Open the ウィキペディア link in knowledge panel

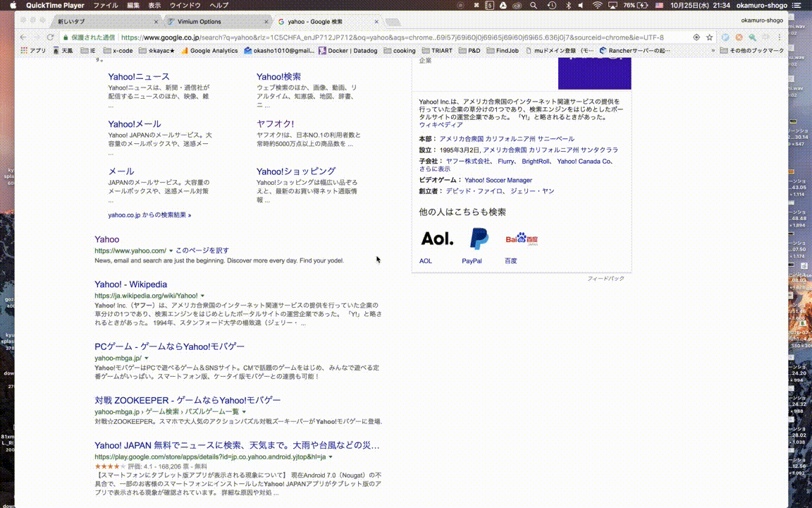(x=441, y=125)
